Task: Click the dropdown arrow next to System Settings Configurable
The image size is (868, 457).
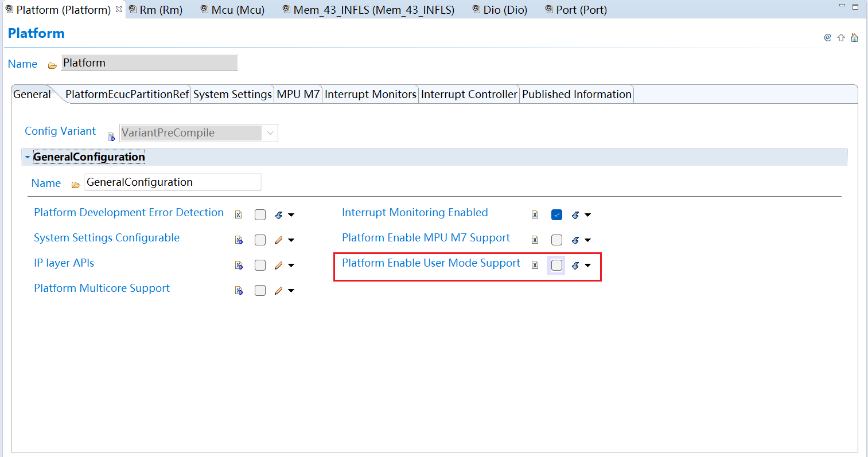Action: (291, 240)
